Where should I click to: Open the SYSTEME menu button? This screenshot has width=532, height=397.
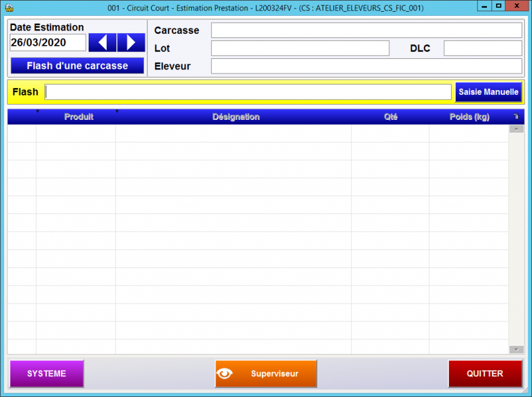(x=46, y=373)
